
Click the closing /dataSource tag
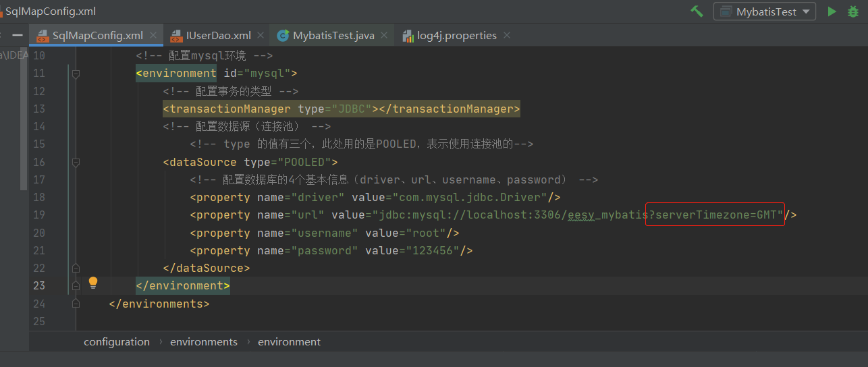point(207,269)
